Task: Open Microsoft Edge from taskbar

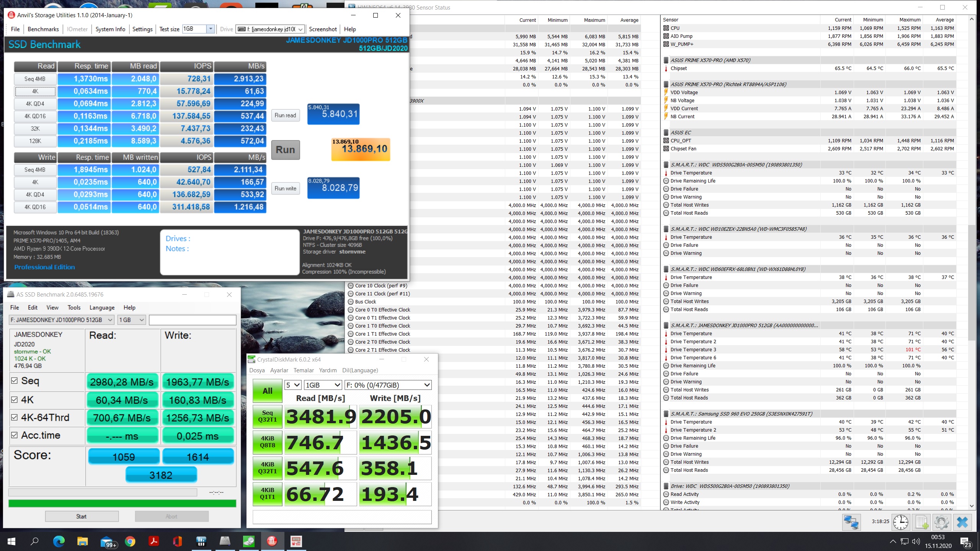Action: click(x=59, y=541)
